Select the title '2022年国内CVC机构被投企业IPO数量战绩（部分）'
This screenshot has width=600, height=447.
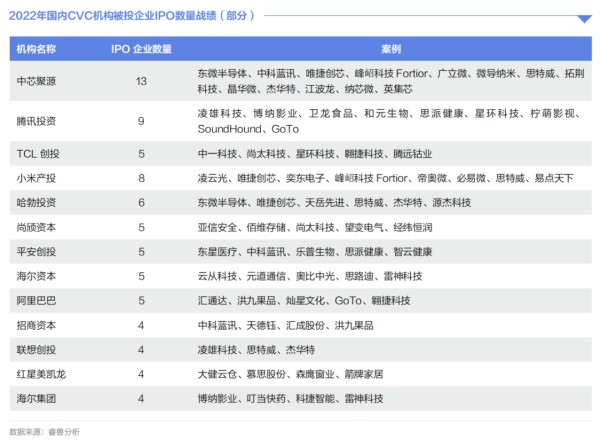pos(132,16)
